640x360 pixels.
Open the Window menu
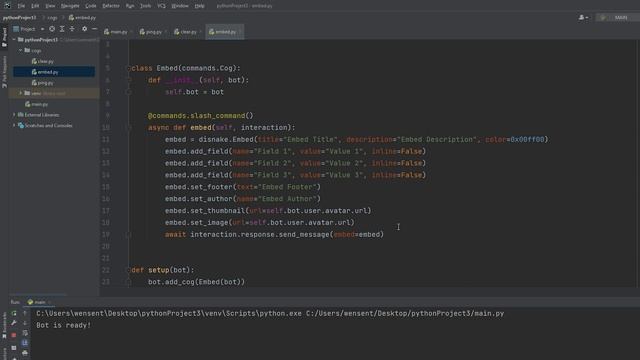(180, 6)
